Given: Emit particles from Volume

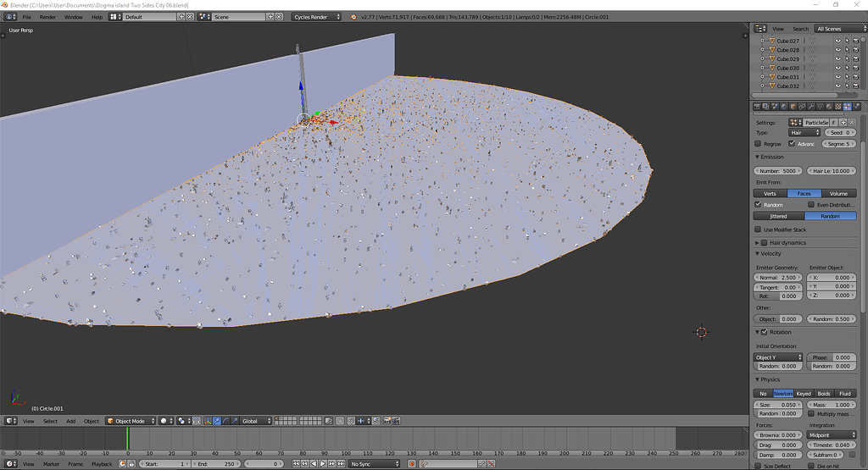Looking at the screenshot, I should [x=838, y=194].
